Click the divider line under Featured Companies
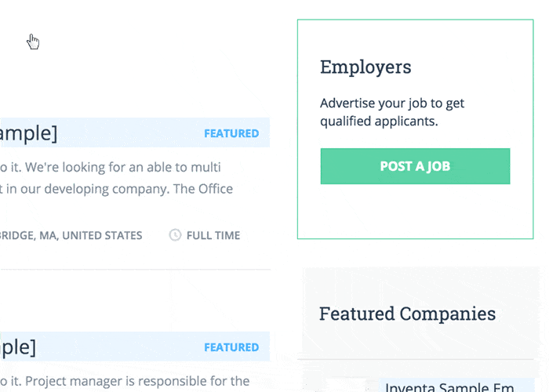Screen dimensions: 549x392 coord(415,359)
